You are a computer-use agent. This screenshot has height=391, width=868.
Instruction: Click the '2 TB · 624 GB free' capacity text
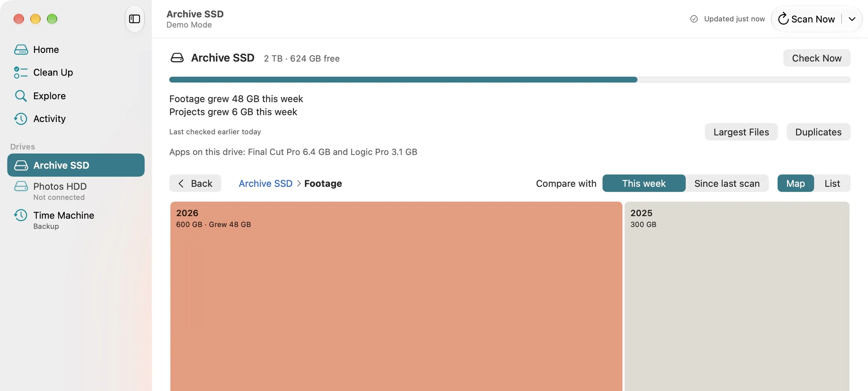pyautogui.click(x=302, y=58)
